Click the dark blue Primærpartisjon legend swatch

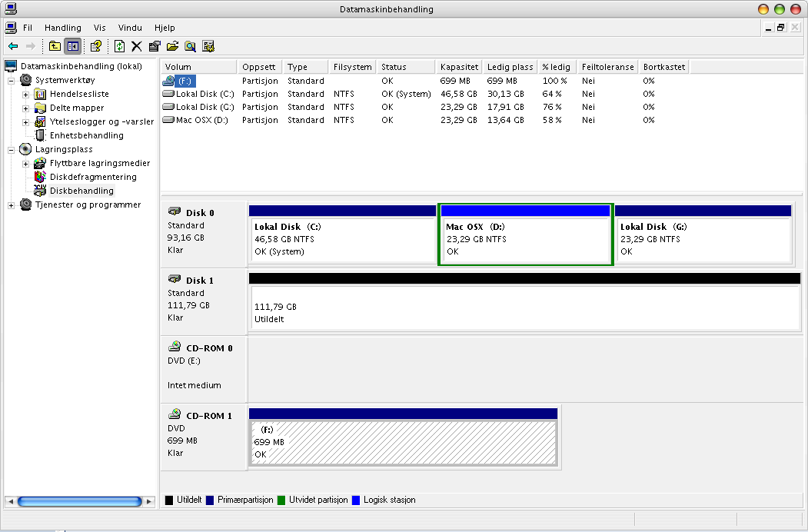click(210, 500)
